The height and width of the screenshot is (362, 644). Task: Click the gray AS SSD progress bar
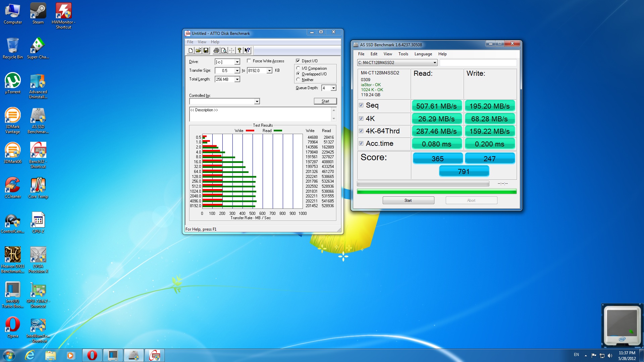click(x=423, y=184)
